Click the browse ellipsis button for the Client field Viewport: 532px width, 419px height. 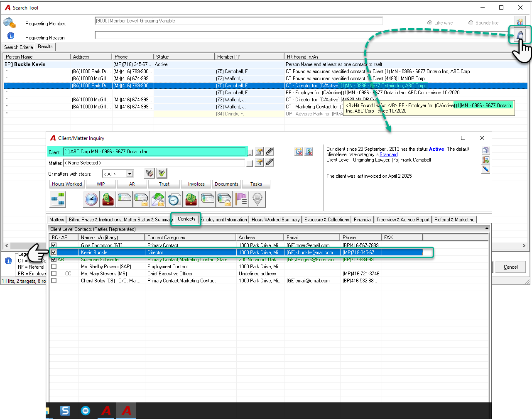coord(249,152)
